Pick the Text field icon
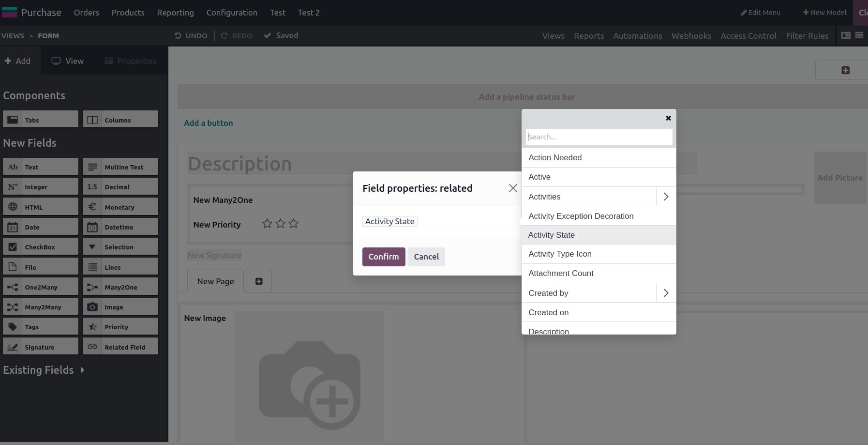The width and height of the screenshot is (868, 445). [13, 167]
